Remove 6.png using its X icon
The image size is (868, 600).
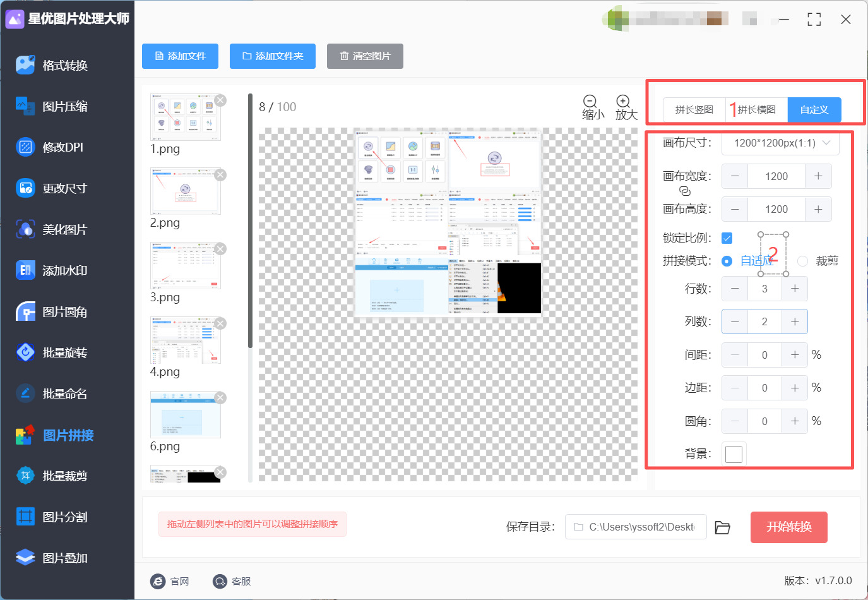220,398
